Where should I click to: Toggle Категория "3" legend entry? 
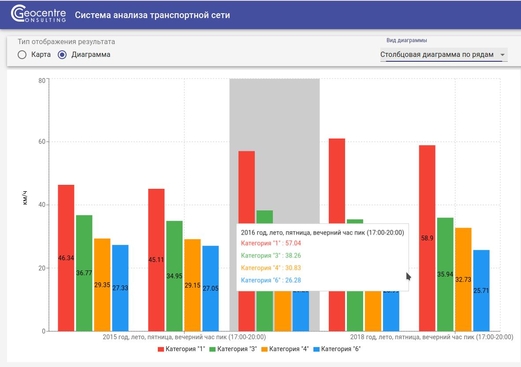tap(233, 349)
